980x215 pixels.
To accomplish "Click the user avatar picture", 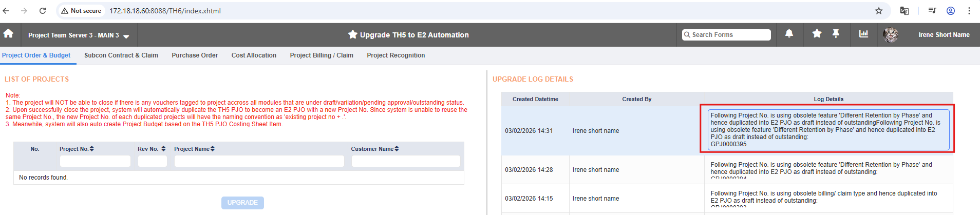I will 891,35.
